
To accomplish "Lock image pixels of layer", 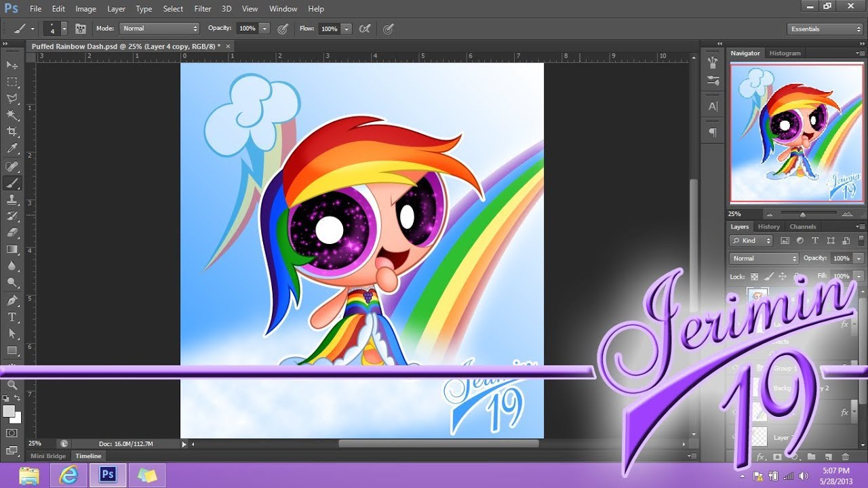I will pos(768,277).
